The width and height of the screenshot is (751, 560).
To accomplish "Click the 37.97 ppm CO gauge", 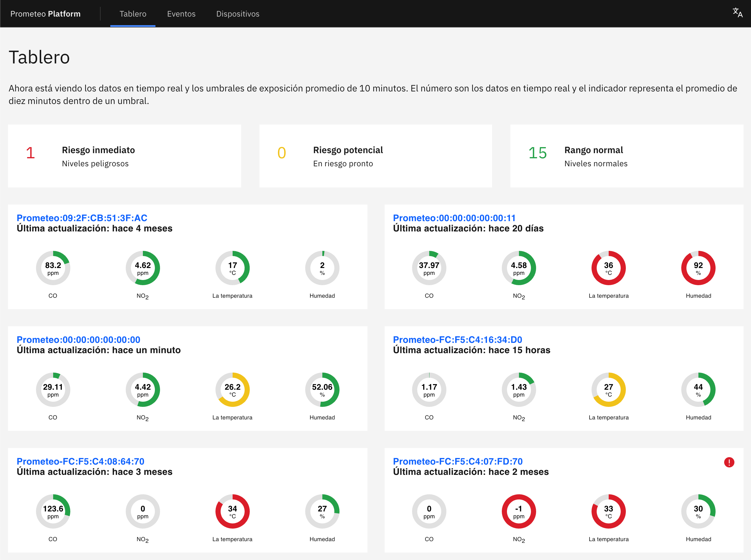I will [429, 268].
